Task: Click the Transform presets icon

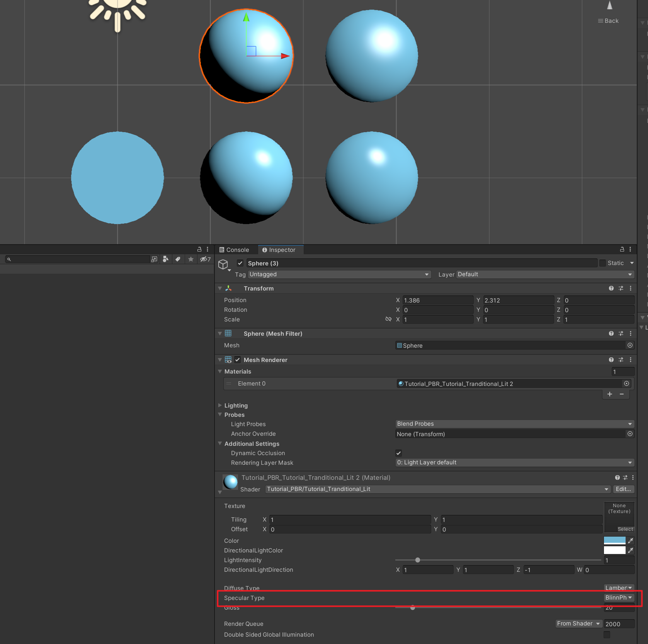Action: tap(621, 288)
